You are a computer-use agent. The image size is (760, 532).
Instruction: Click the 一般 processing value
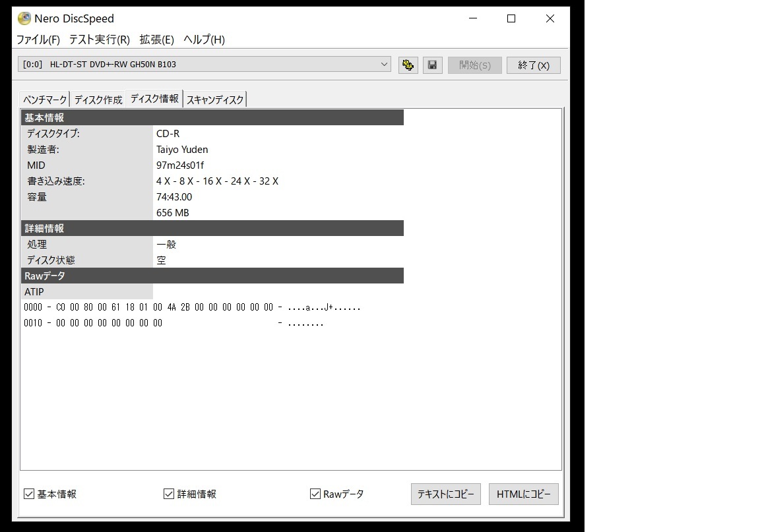pyautogui.click(x=166, y=244)
